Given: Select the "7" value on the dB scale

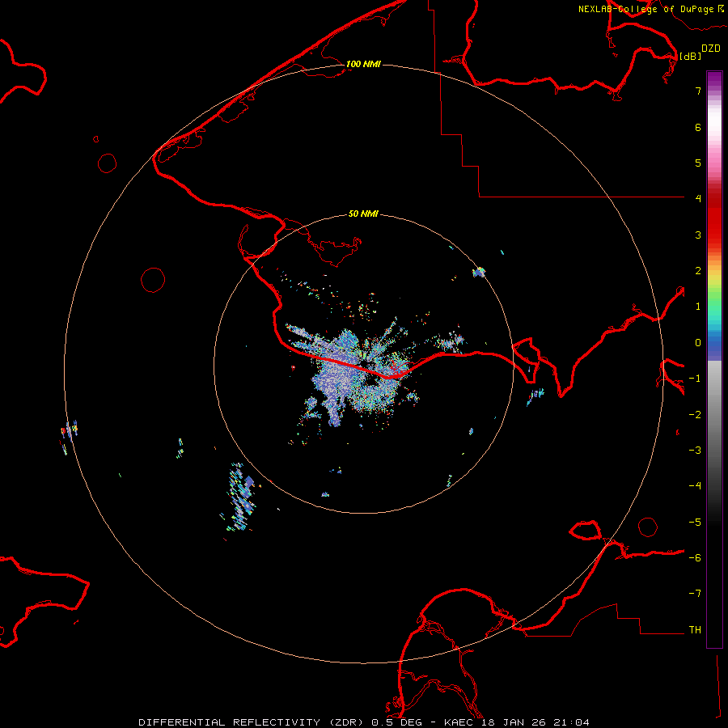Looking at the screenshot, I should pos(698,91).
